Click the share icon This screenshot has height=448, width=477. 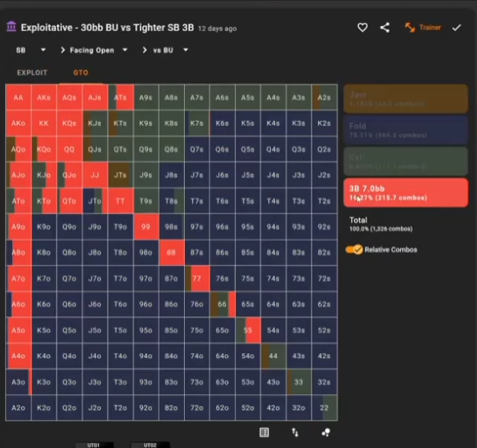(385, 28)
